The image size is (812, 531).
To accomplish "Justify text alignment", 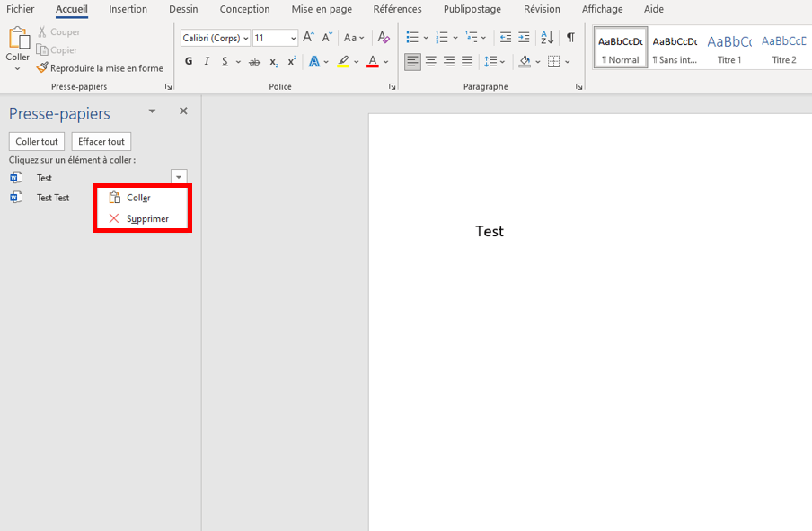I will [467, 62].
